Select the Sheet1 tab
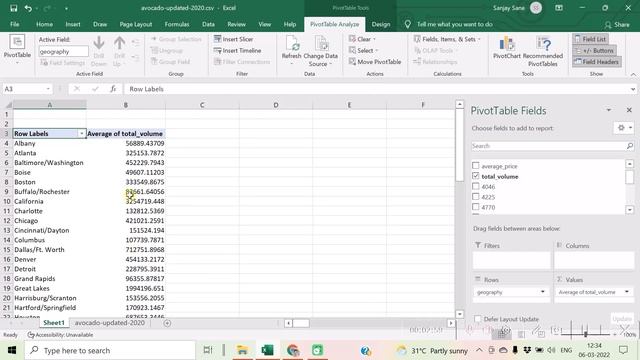 [x=54, y=323]
